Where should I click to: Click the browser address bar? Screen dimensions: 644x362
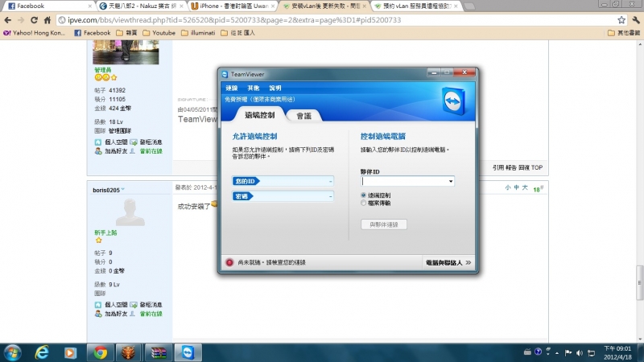click(341, 19)
